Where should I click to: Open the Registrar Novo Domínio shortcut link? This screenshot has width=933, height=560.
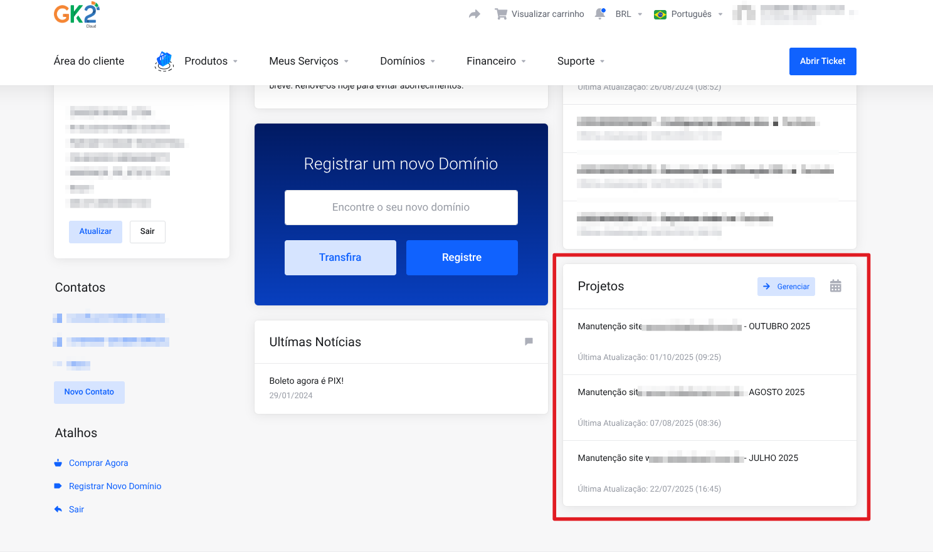[115, 487]
